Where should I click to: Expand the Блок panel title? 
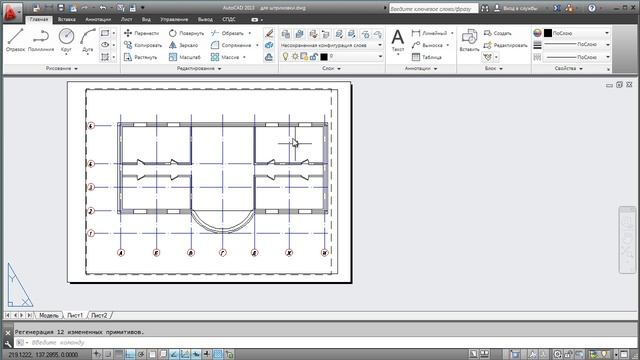pos(493,69)
